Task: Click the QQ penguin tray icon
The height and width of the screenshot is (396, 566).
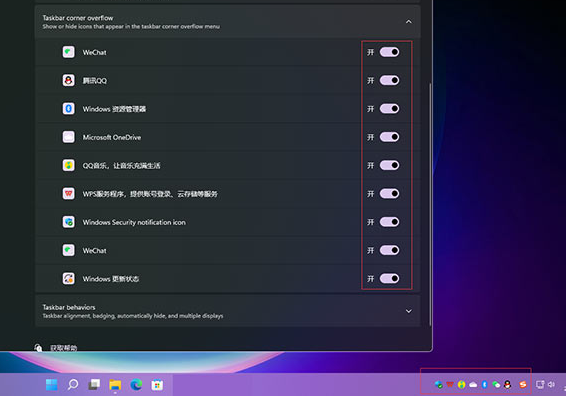Action: 508,385
